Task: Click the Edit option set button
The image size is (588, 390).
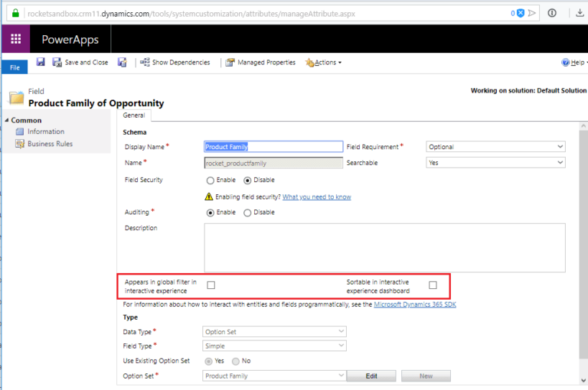Action: (x=371, y=376)
